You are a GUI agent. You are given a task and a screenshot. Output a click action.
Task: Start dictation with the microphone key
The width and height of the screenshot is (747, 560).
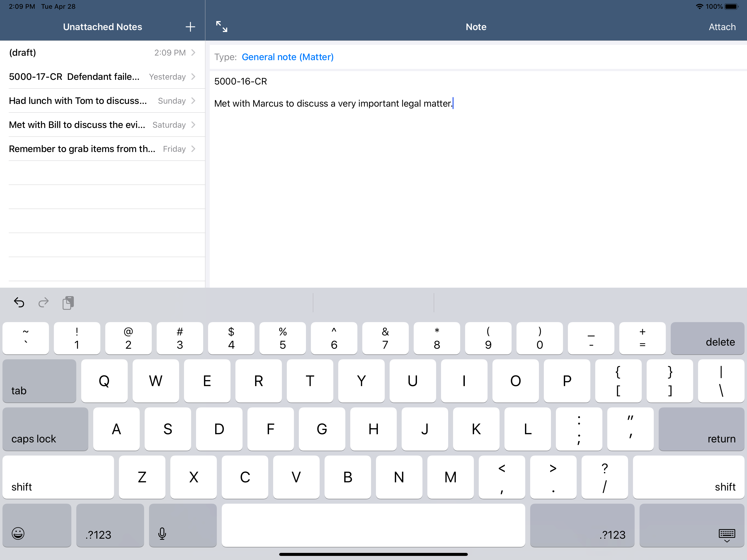pyautogui.click(x=183, y=525)
